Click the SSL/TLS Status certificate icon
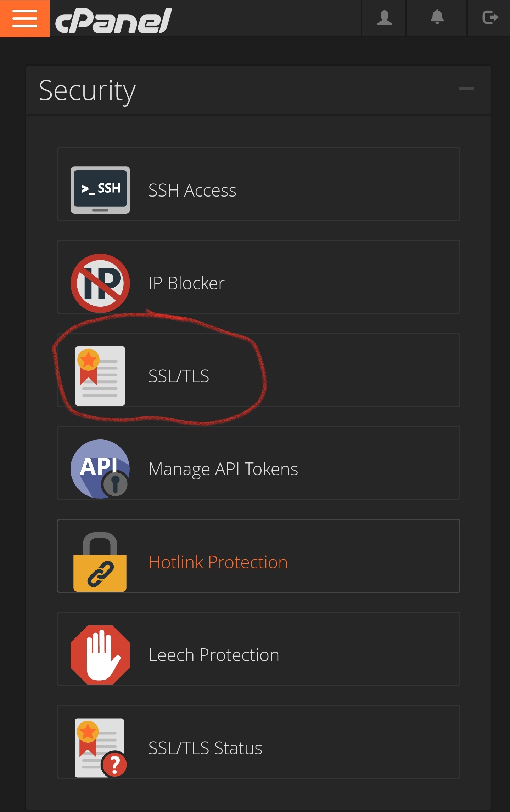Screen dimensions: 510x812 pyautogui.click(x=100, y=748)
